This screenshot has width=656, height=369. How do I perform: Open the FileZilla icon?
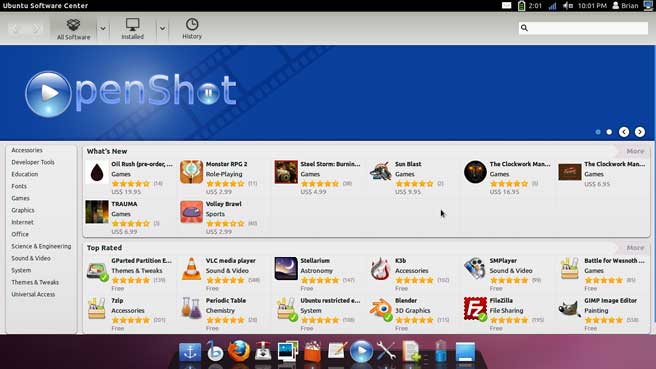[x=476, y=310]
